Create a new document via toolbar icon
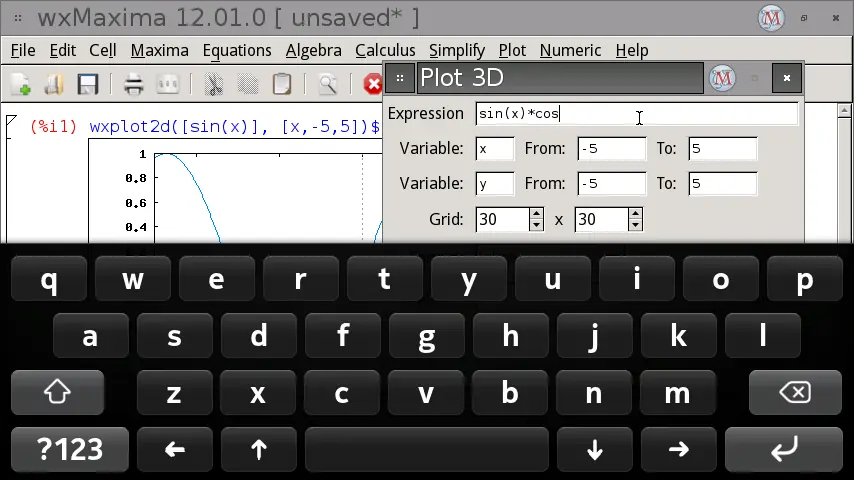Viewport: 854px width, 480px height. pyautogui.click(x=21, y=84)
